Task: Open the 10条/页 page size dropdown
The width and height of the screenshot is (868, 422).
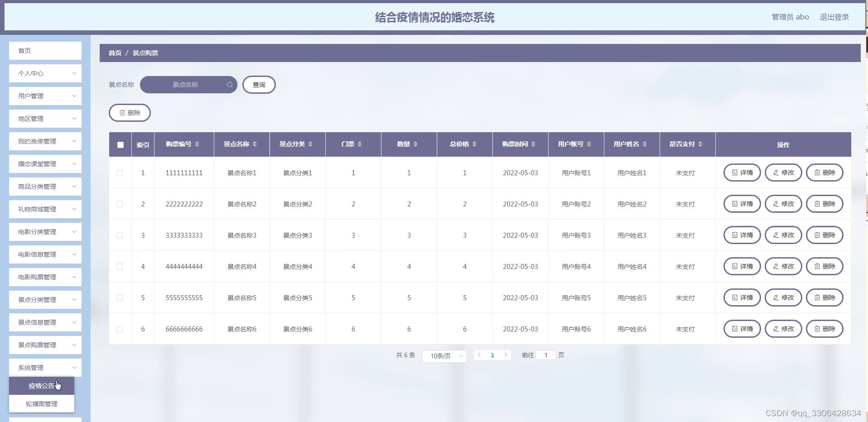Action: pyautogui.click(x=444, y=356)
